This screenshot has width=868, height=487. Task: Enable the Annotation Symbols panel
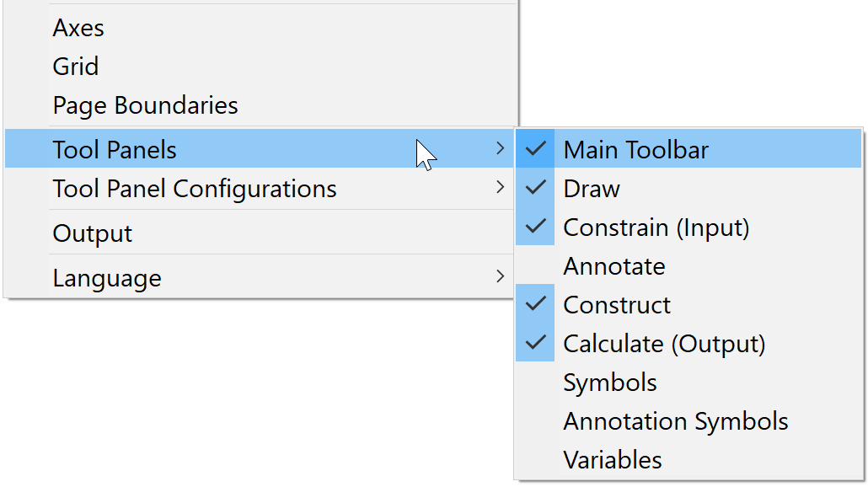676,421
